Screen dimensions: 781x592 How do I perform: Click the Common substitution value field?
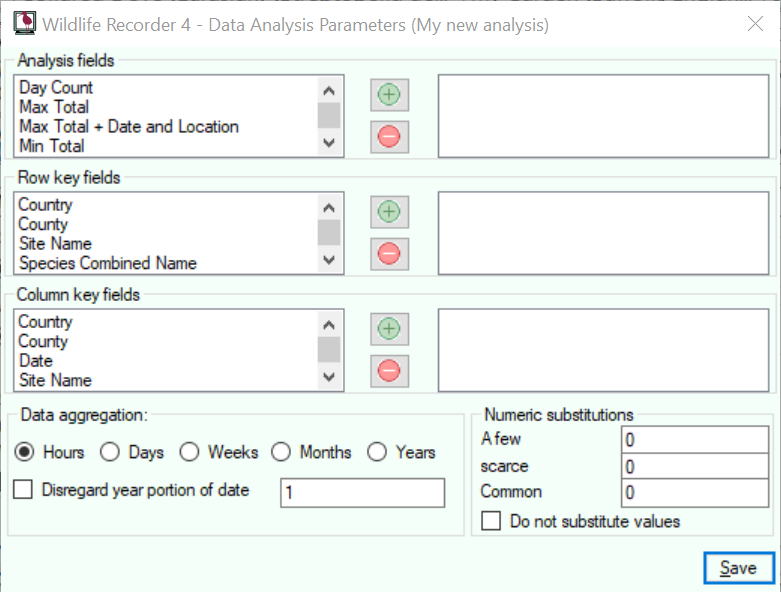click(x=695, y=493)
